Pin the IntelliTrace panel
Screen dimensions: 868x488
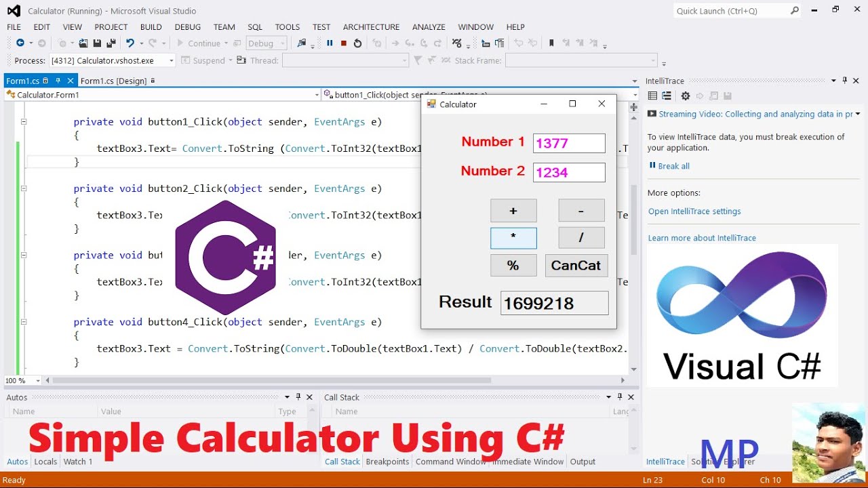click(845, 81)
